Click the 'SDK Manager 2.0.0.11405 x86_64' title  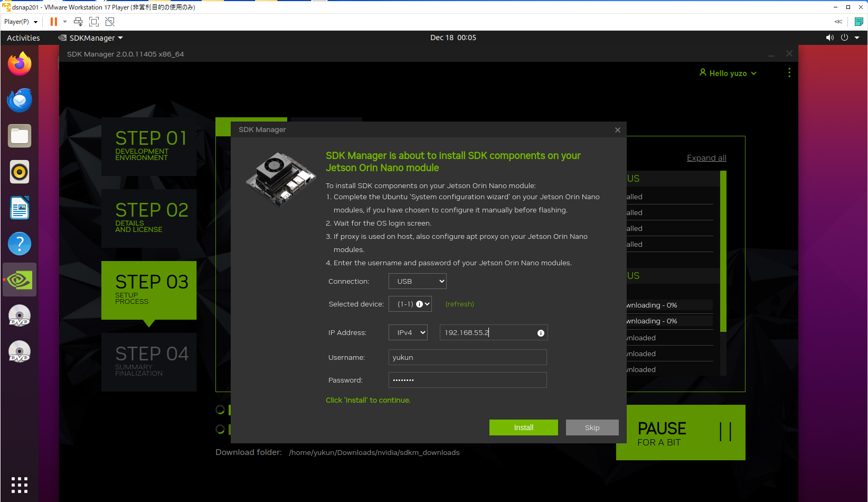[x=126, y=54]
